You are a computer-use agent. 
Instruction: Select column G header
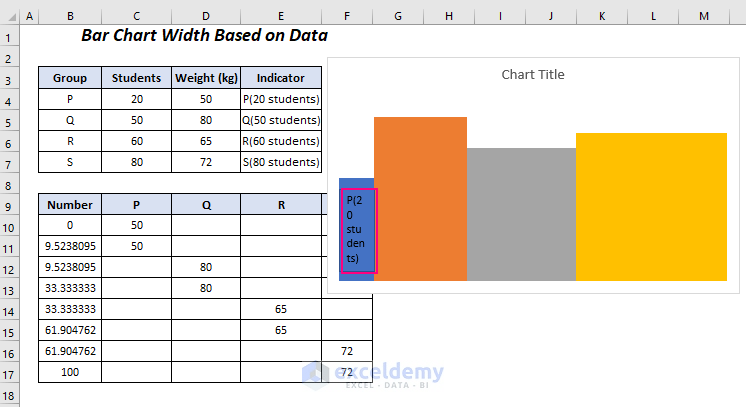coord(398,17)
